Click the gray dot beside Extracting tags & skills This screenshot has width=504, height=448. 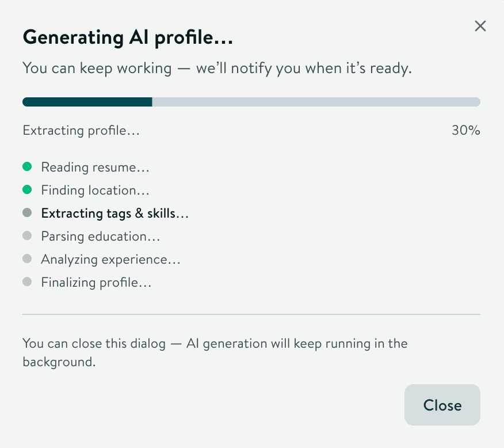point(27,212)
